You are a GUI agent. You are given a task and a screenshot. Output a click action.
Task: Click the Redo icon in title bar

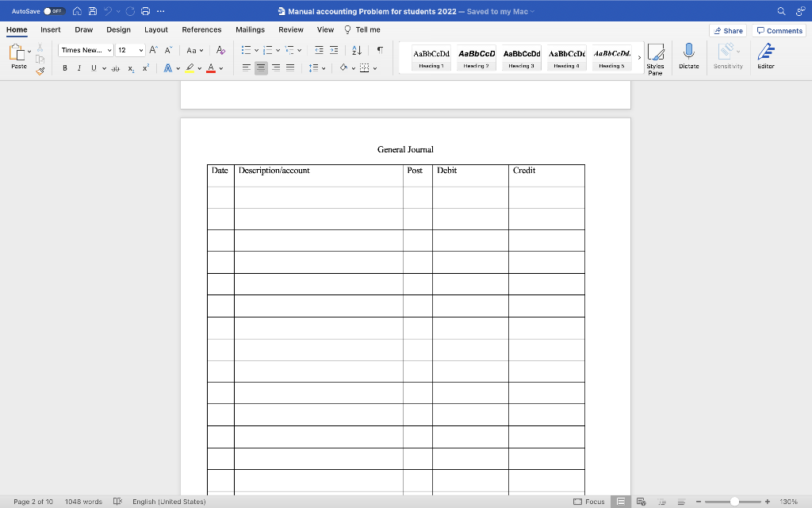(x=130, y=11)
